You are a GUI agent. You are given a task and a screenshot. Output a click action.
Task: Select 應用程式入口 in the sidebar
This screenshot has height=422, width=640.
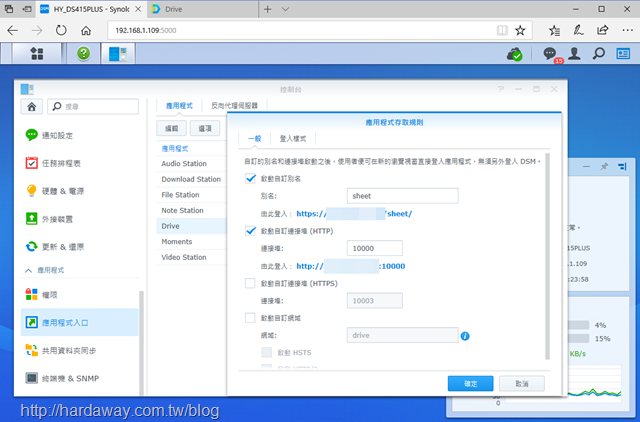point(80,322)
